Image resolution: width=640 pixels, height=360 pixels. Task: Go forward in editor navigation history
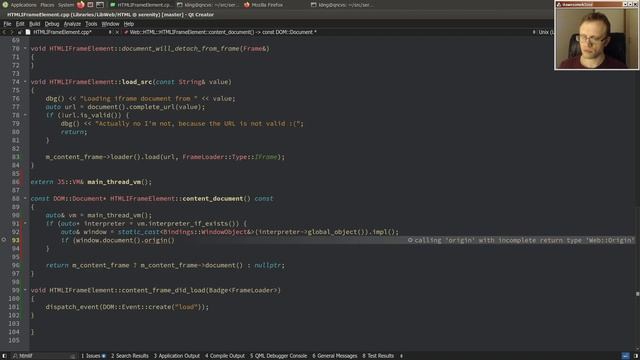(x=11, y=32)
